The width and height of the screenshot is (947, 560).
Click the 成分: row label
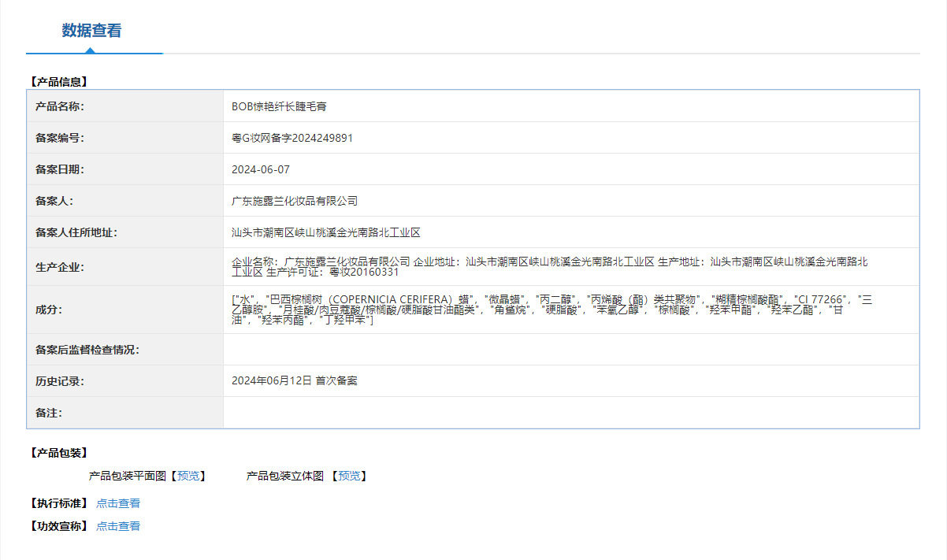(49, 310)
